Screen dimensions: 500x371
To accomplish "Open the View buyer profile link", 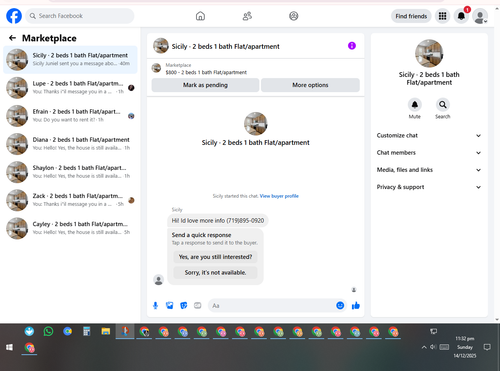I will [279, 196].
